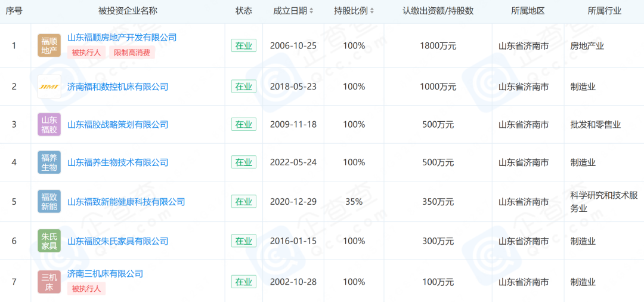The height and width of the screenshot is (302, 644).
Task: Click the 房地产业 industry cell
Action: [587, 45]
